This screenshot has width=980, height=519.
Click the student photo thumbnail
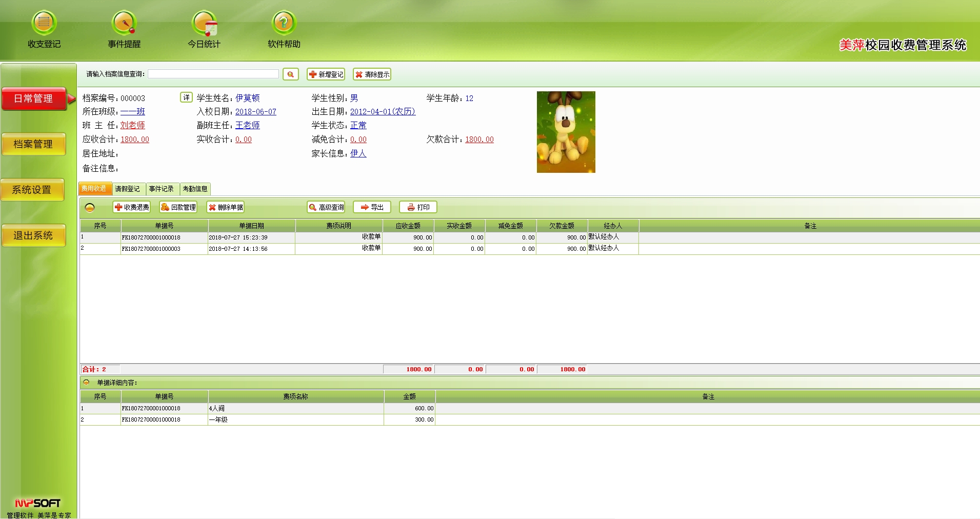566,132
